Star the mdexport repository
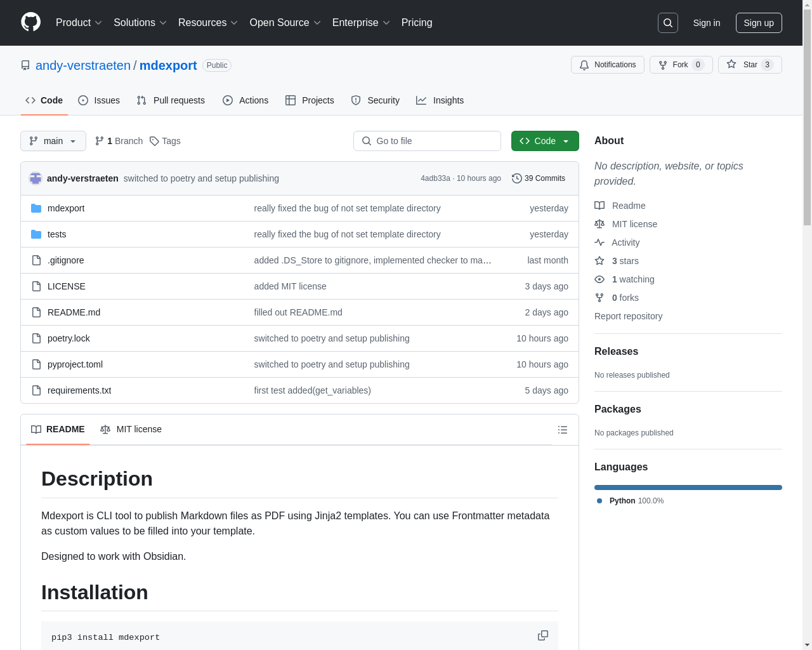 [x=750, y=65]
